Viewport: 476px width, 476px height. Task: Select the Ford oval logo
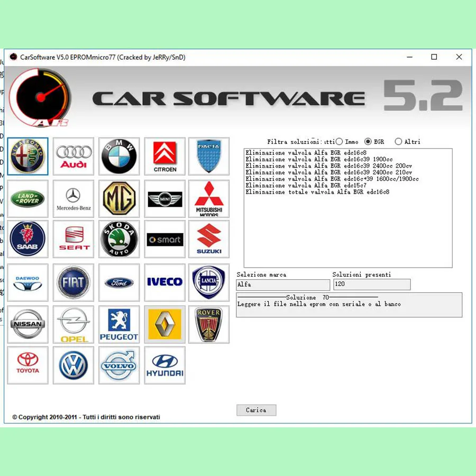pos(119,282)
